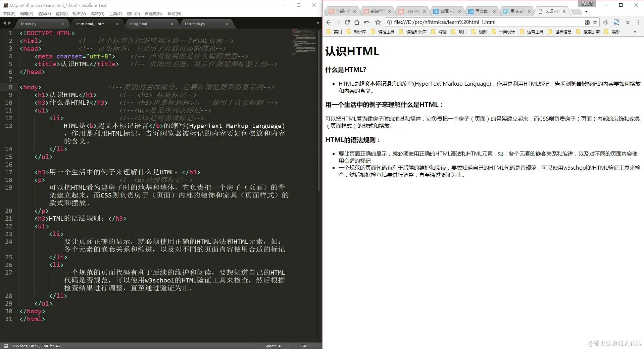Close the blog.html tab in Sublime
The height and width of the screenshot is (349, 644).
click(172, 24)
